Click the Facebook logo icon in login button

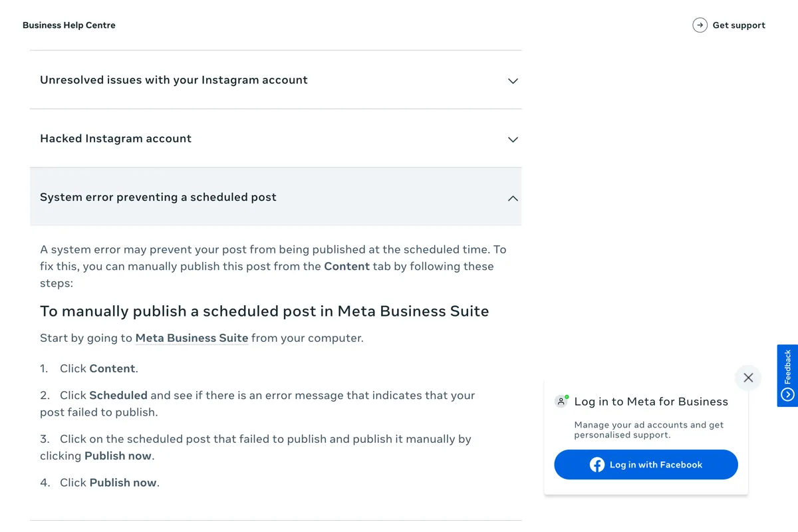597,465
